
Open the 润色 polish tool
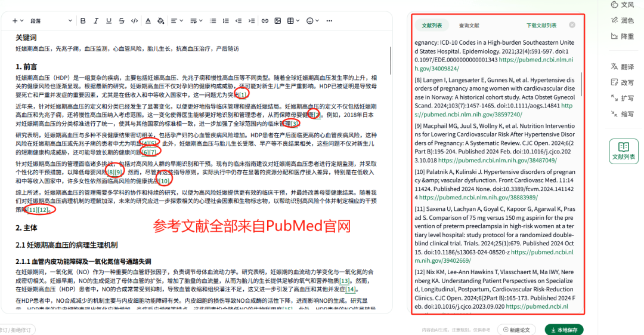tap(623, 20)
